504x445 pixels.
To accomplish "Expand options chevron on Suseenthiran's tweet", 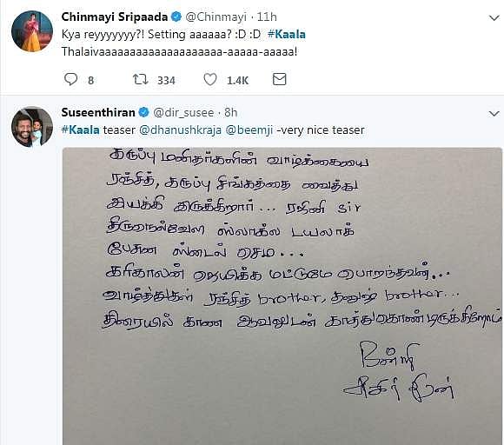I will (494, 114).
